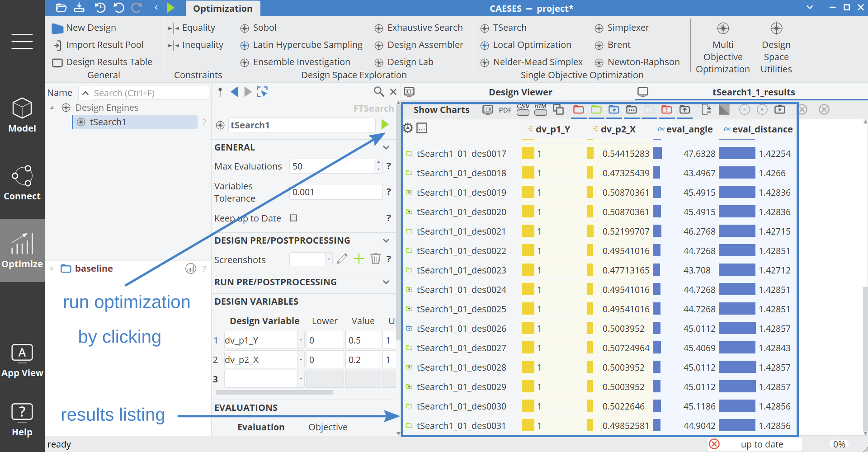Expand the baseline tree node
Screen dimensions: 868x452
pyautogui.click(x=52, y=268)
